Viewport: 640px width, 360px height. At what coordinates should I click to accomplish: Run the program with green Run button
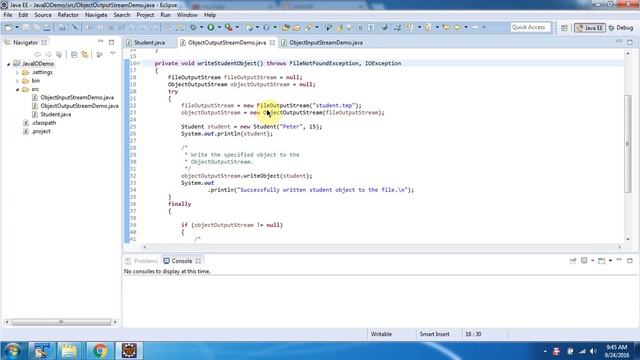211,27
